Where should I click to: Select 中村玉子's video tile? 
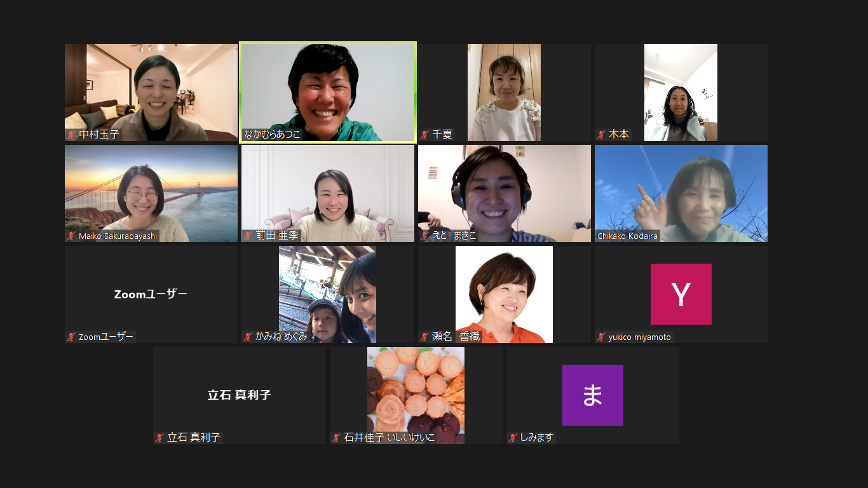coord(151,92)
